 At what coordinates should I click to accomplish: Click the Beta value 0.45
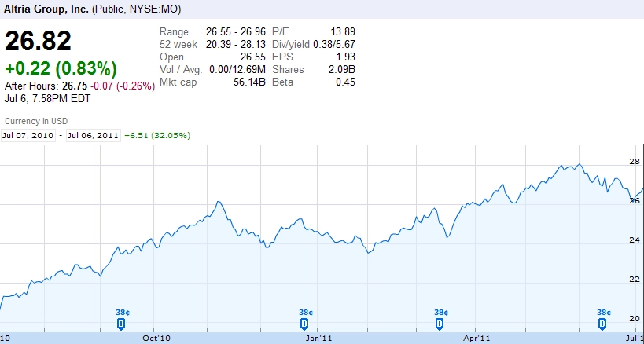click(x=345, y=82)
